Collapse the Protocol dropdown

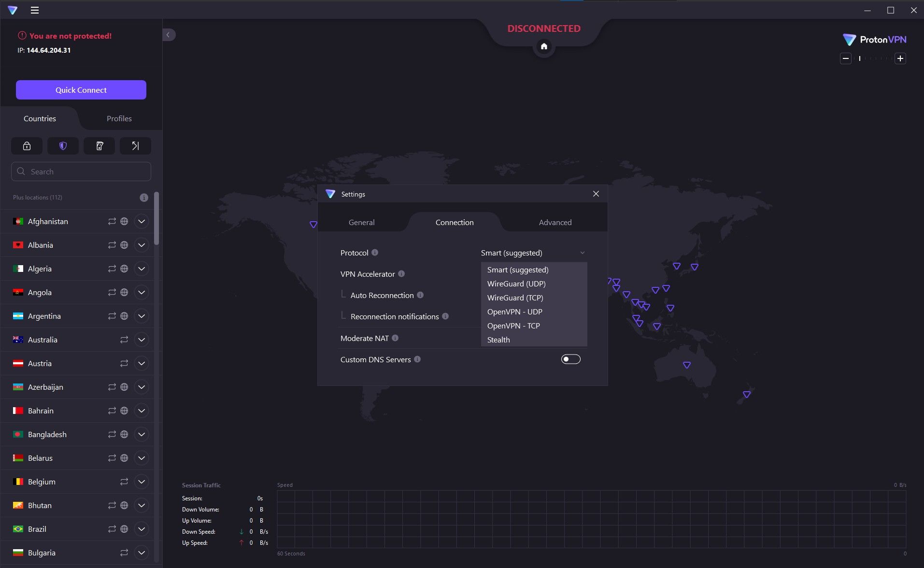tap(583, 253)
